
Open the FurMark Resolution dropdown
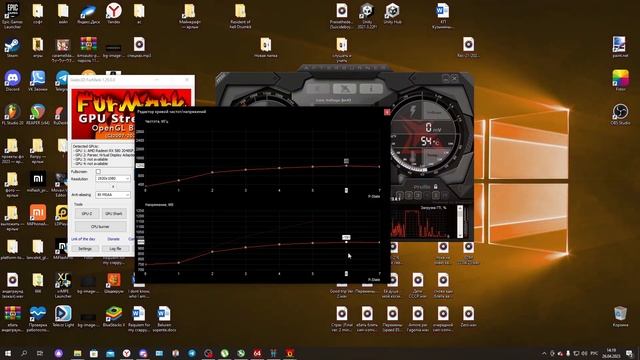click(x=113, y=179)
